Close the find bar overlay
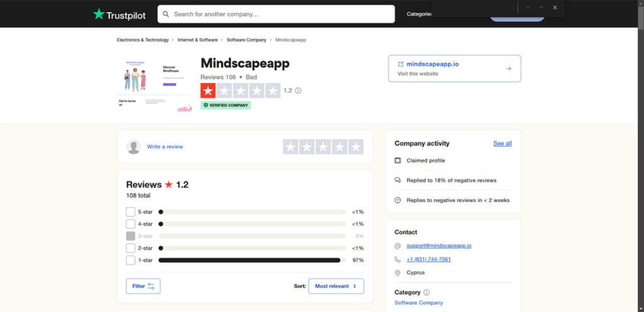 [555, 8]
